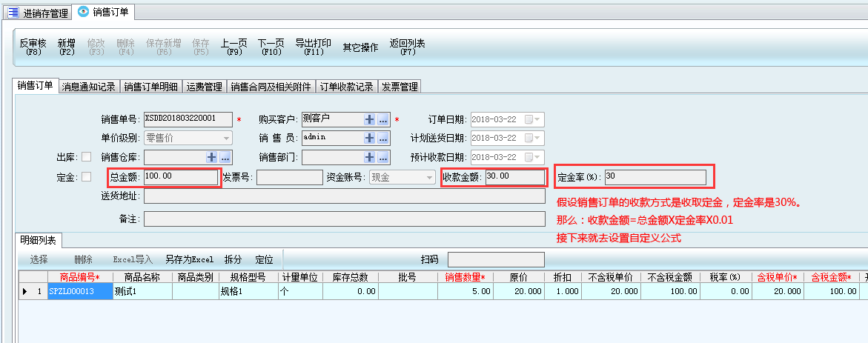The height and width of the screenshot is (343, 868).
Task: Open the 单价级别 dropdown
Action: point(226,138)
